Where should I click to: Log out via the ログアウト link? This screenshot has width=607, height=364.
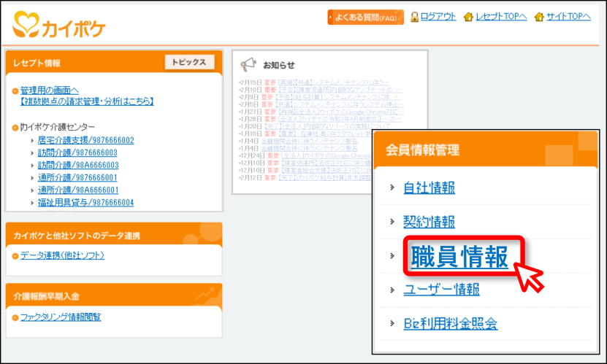point(438,17)
